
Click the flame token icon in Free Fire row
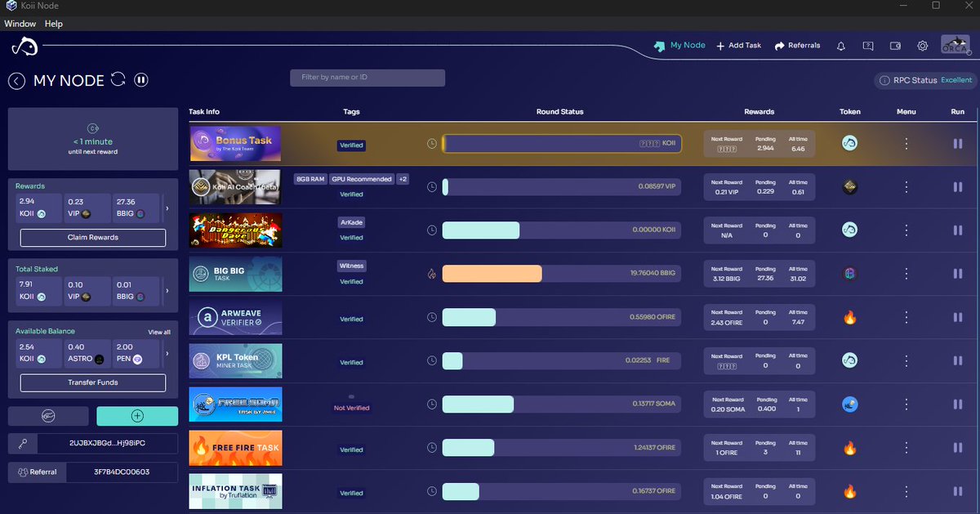point(849,448)
